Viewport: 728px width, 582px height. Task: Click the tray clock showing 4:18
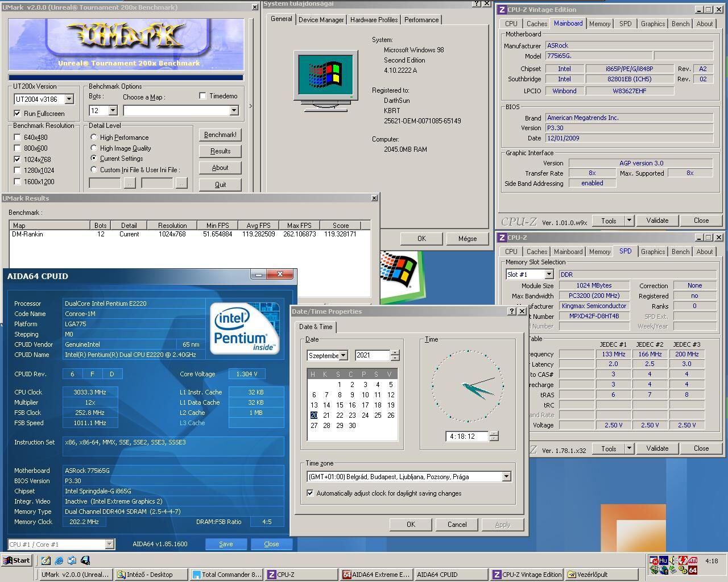(x=712, y=561)
